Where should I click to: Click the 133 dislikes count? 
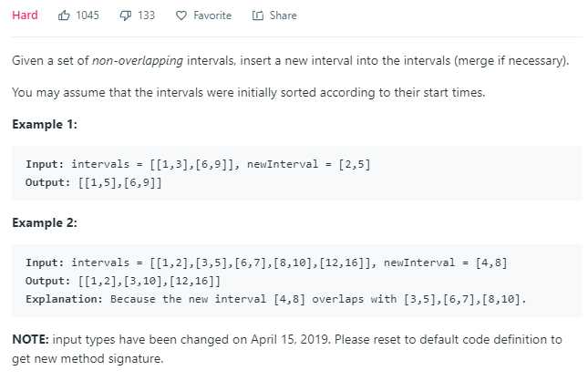[146, 15]
